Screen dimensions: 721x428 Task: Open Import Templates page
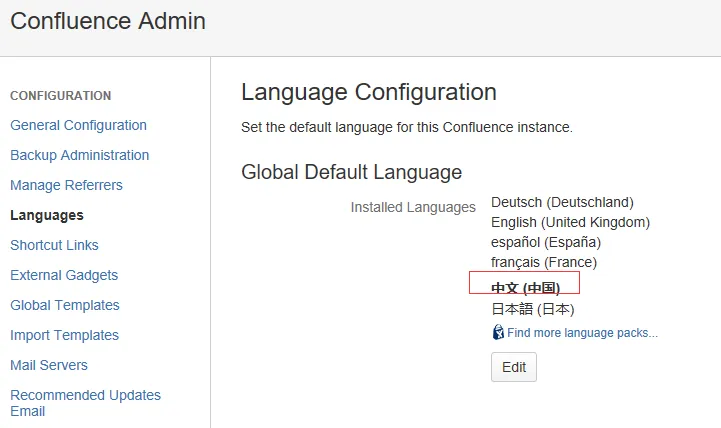(64, 335)
